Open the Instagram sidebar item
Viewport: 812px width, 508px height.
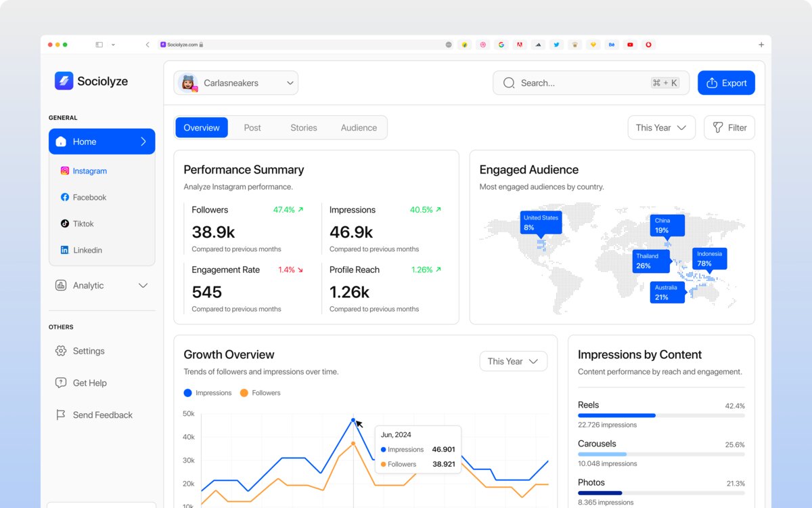coord(84,171)
